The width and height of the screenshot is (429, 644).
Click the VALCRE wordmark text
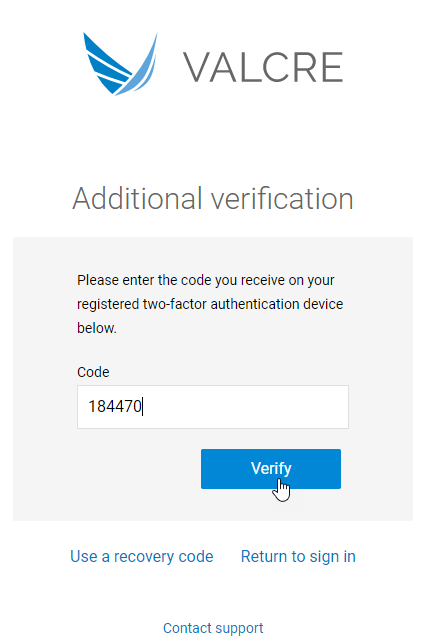[x=263, y=68]
